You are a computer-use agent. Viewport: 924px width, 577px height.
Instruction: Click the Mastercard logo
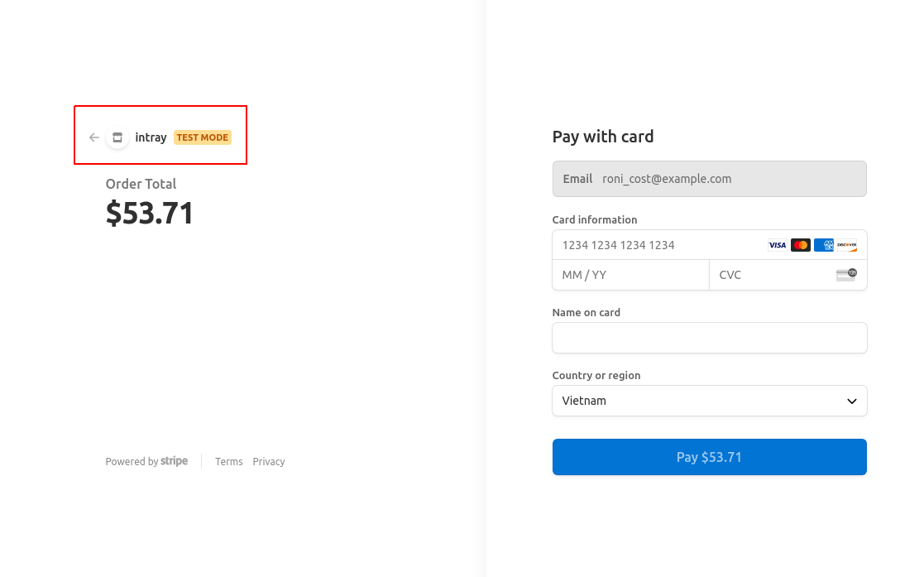coord(800,245)
